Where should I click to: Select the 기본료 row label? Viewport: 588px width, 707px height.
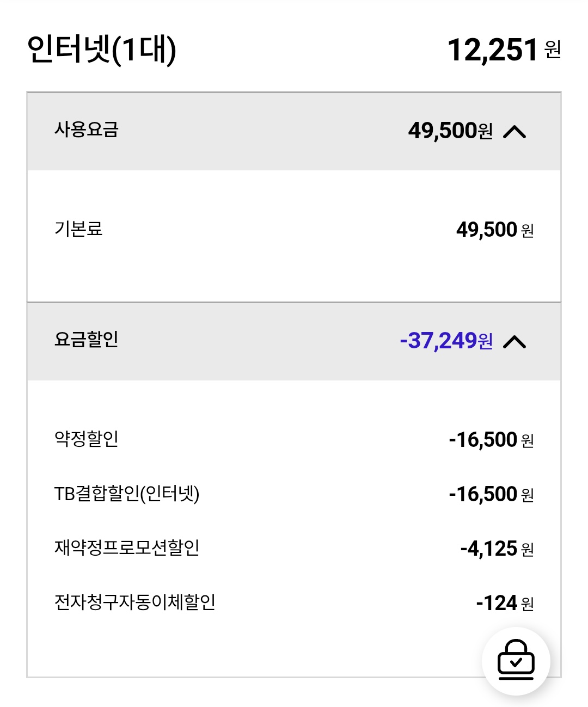point(78,229)
